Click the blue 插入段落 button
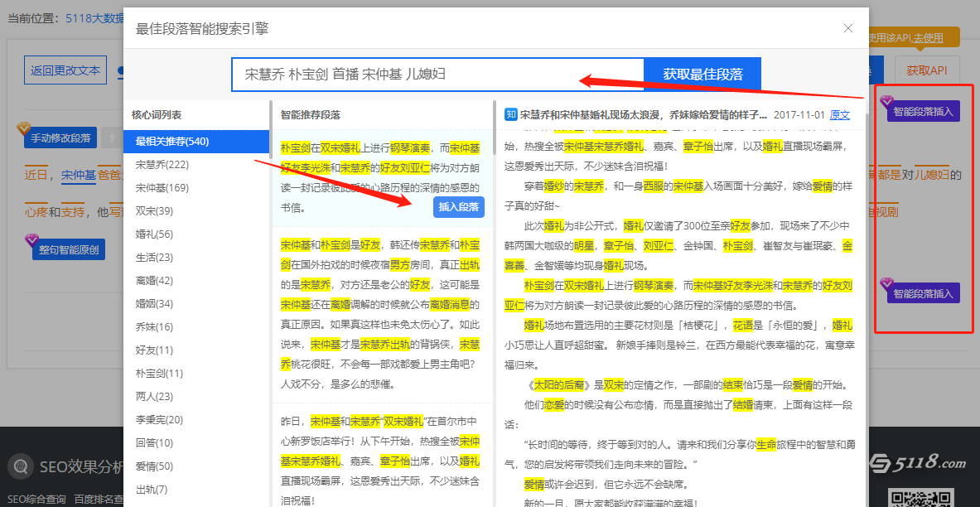 pos(459,207)
